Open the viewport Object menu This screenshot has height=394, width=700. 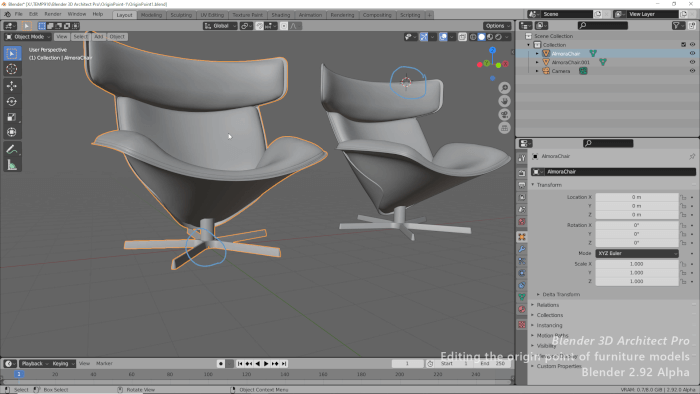[x=117, y=37]
